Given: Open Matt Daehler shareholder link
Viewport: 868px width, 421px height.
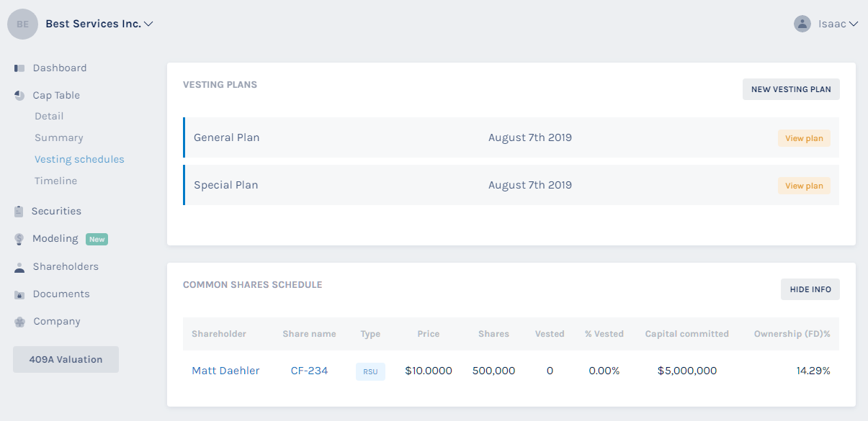Looking at the screenshot, I should coord(225,371).
